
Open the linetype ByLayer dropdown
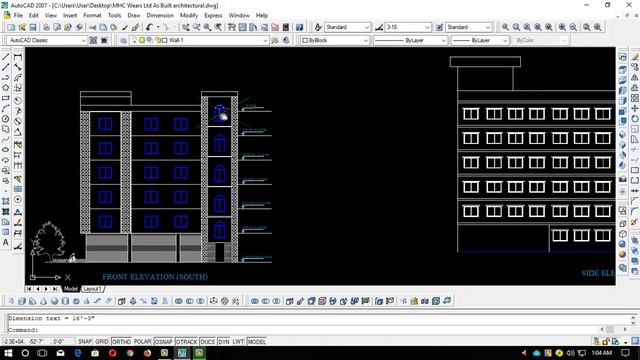coord(411,40)
